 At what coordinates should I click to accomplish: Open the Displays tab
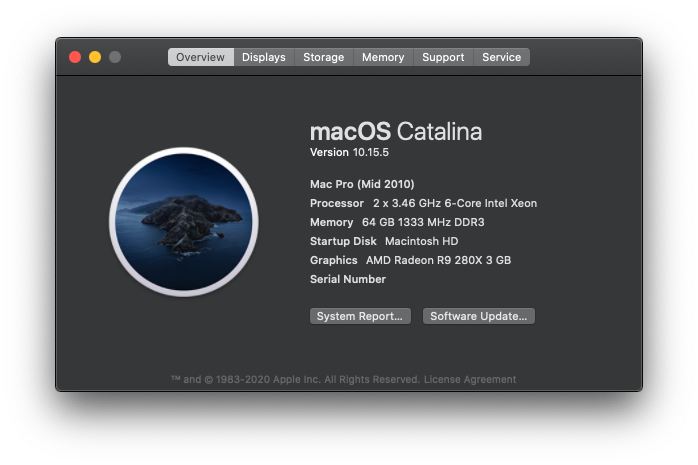click(x=264, y=57)
